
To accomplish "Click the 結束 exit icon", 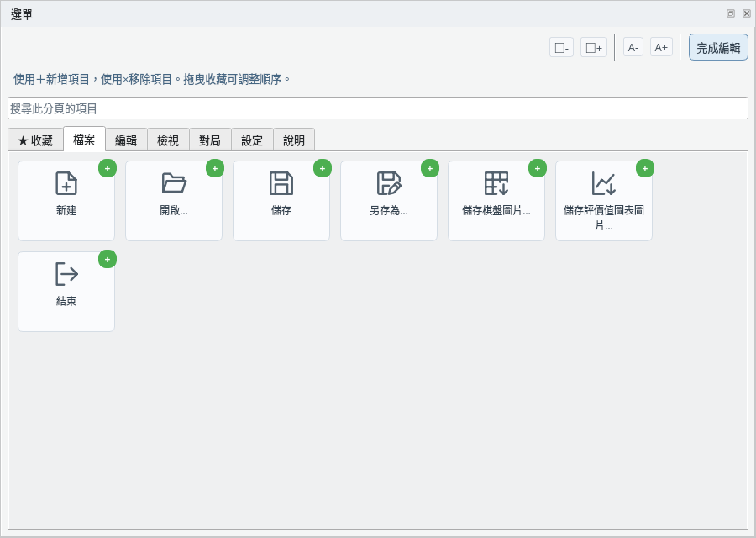I will pyautogui.click(x=66, y=274).
